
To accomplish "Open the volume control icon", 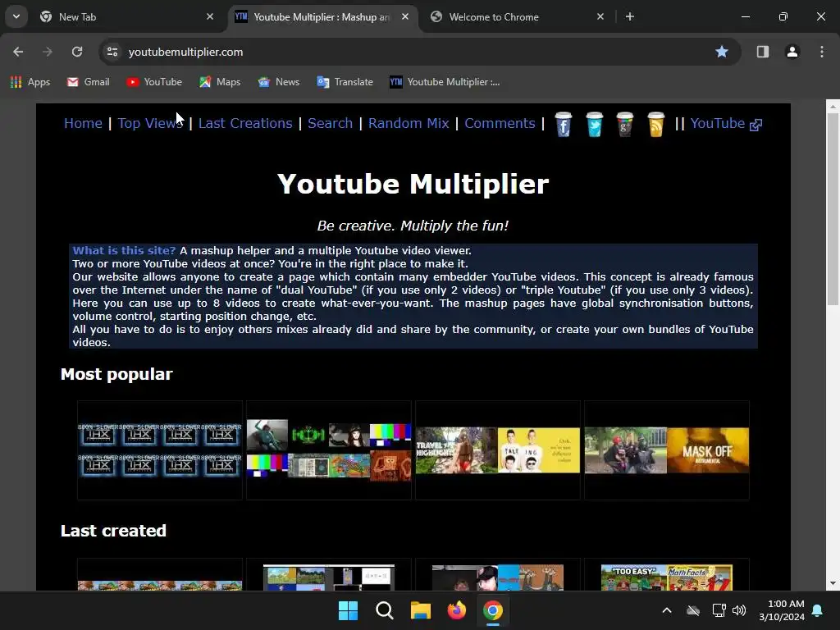I will pyautogui.click(x=739, y=610).
